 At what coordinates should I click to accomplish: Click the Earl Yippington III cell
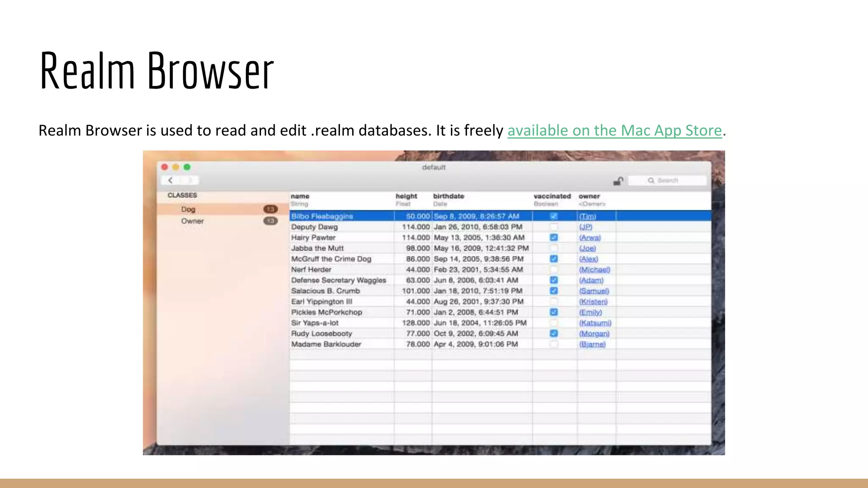click(x=342, y=301)
